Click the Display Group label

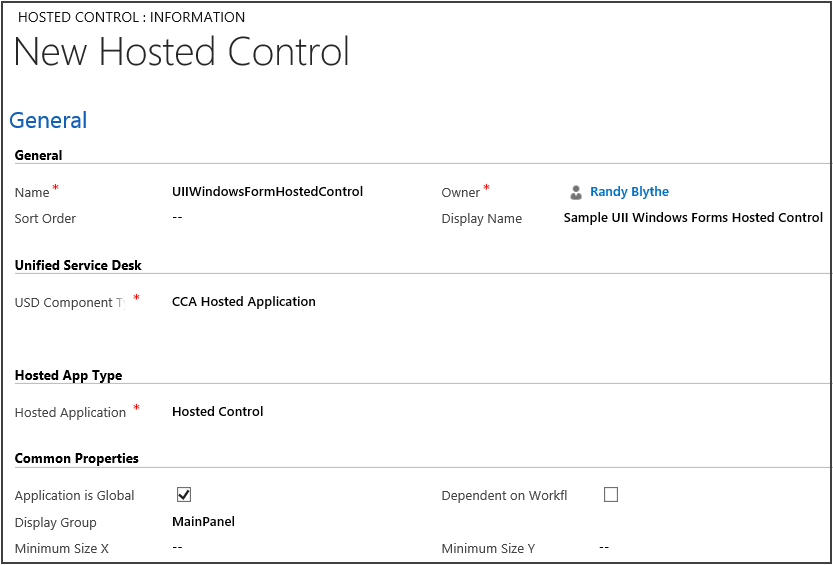(x=56, y=523)
